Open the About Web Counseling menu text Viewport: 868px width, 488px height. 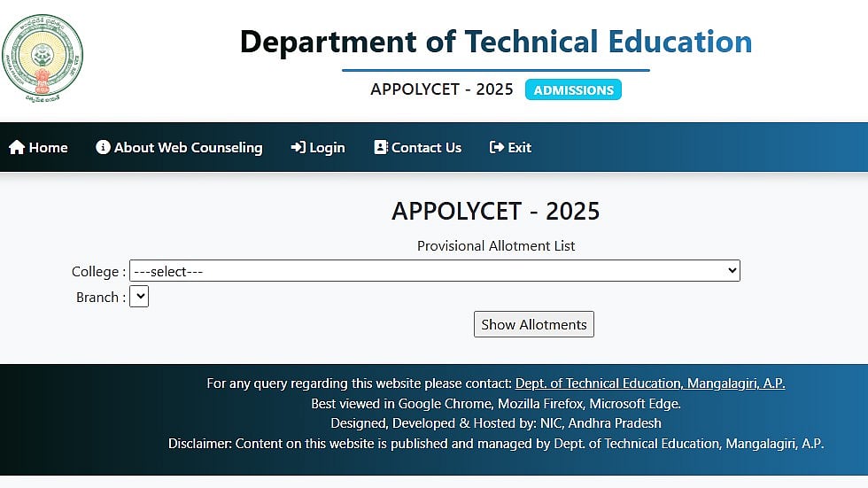pyautogui.click(x=188, y=148)
